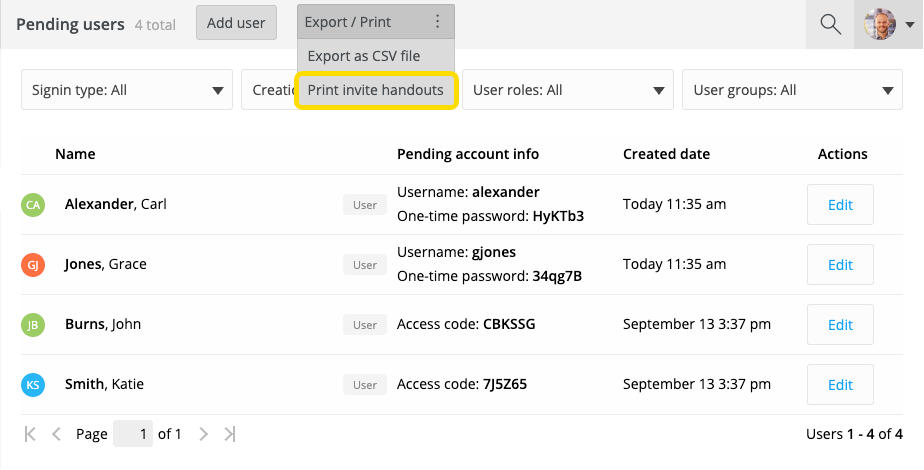Edit the Alexander, Carl user

[840, 204]
